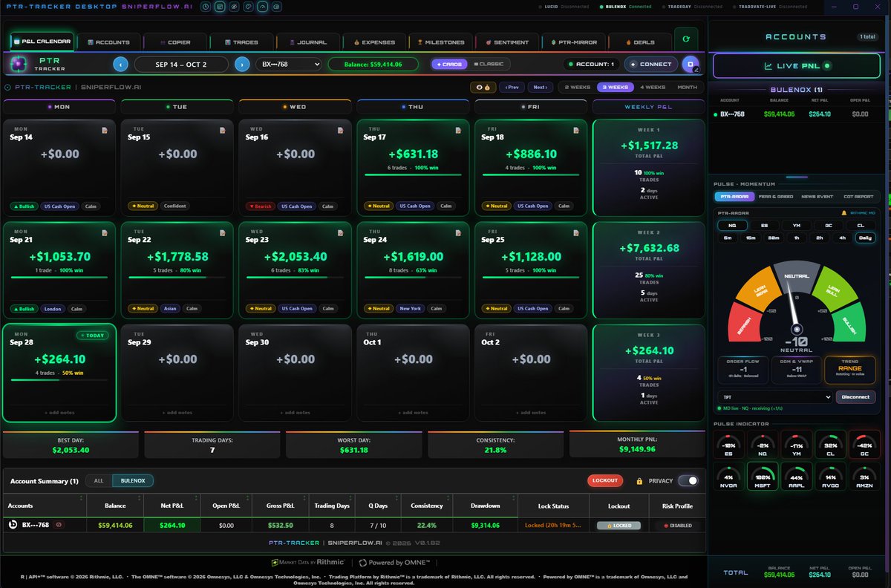This screenshot has width=891, height=588.
Task: Open the Milestones tab
Action: (440, 42)
